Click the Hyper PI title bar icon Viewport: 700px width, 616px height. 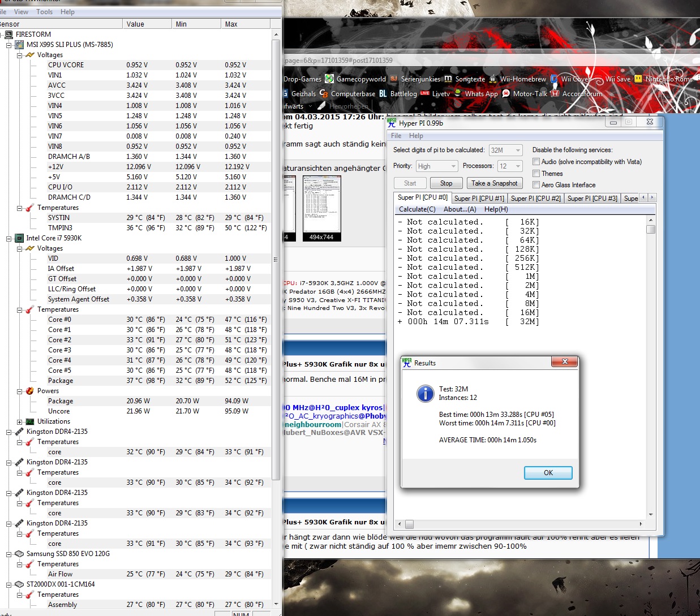coord(392,123)
